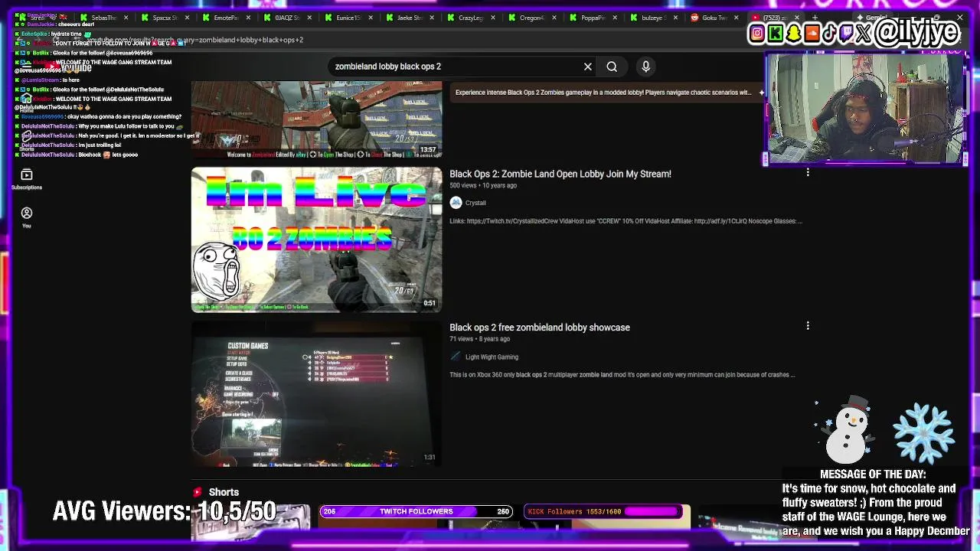Open the Custom Games lobby showcase thumbnail
The height and width of the screenshot is (551, 980).
[316, 393]
